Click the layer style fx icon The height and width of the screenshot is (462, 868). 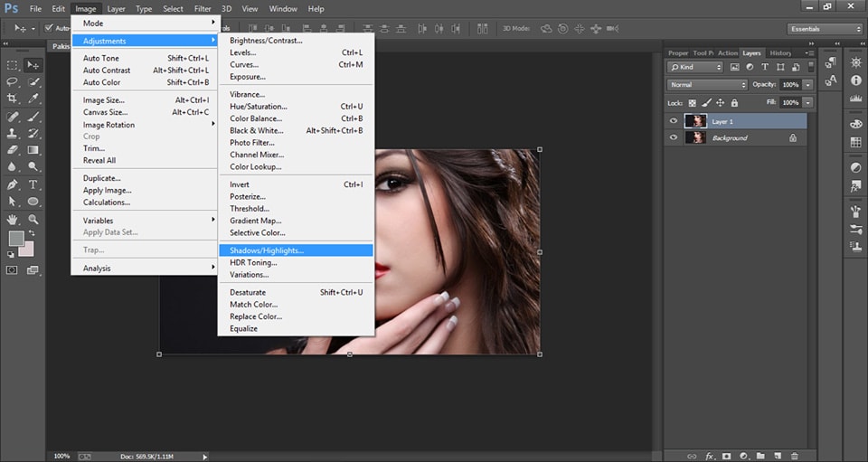[x=710, y=456]
